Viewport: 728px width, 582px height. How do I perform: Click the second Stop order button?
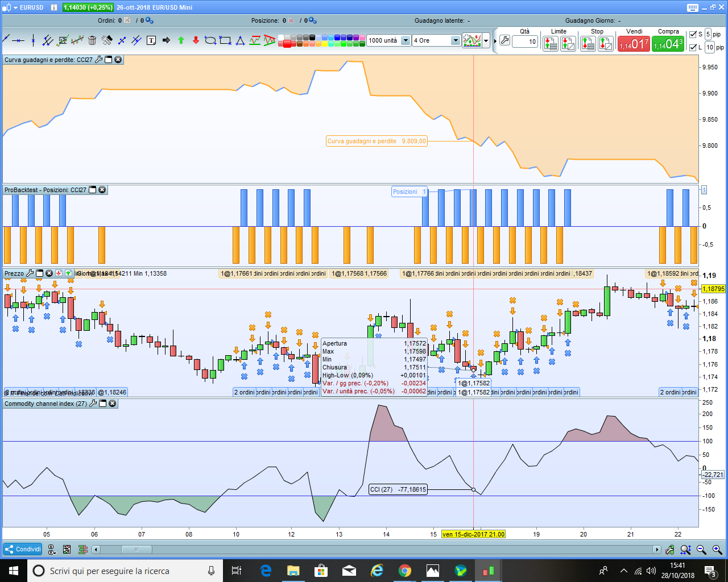coord(606,44)
